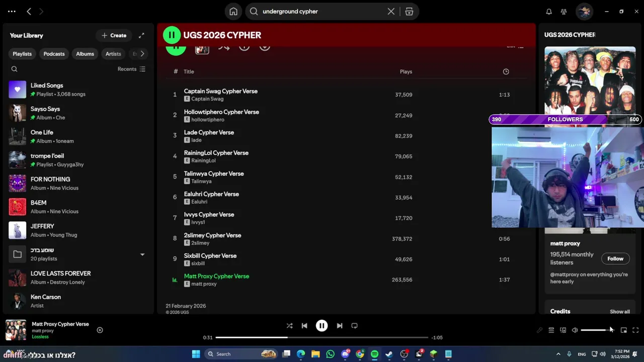Image resolution: width=644 pixels, height=362 pixels.
Task: Skip to previous track
Action: coord(304,326)
